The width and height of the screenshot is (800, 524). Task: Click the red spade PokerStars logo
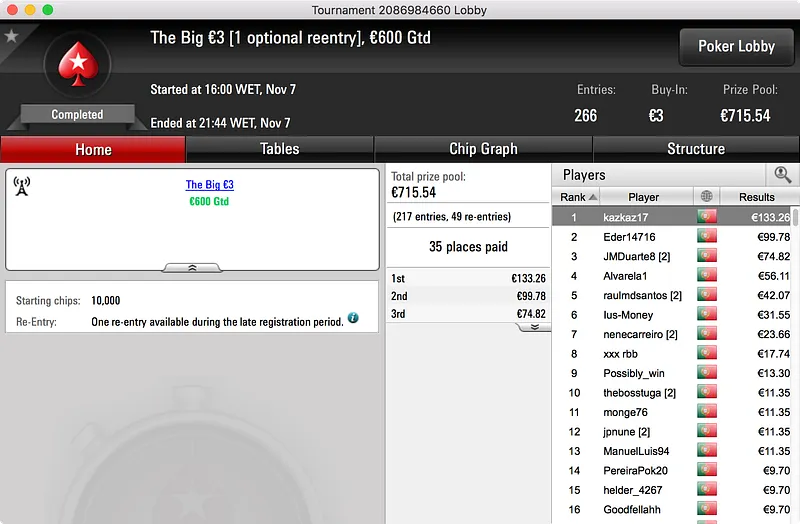78,64
